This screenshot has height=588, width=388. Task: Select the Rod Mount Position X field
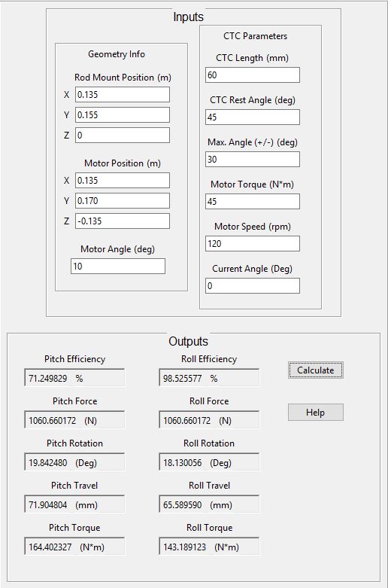[123, 95]
